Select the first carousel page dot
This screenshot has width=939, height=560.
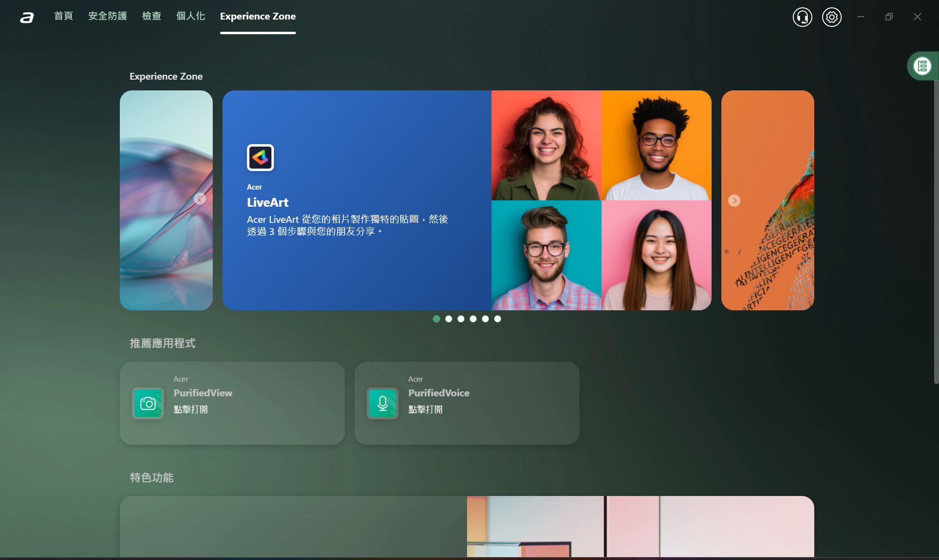click(436, 319)
